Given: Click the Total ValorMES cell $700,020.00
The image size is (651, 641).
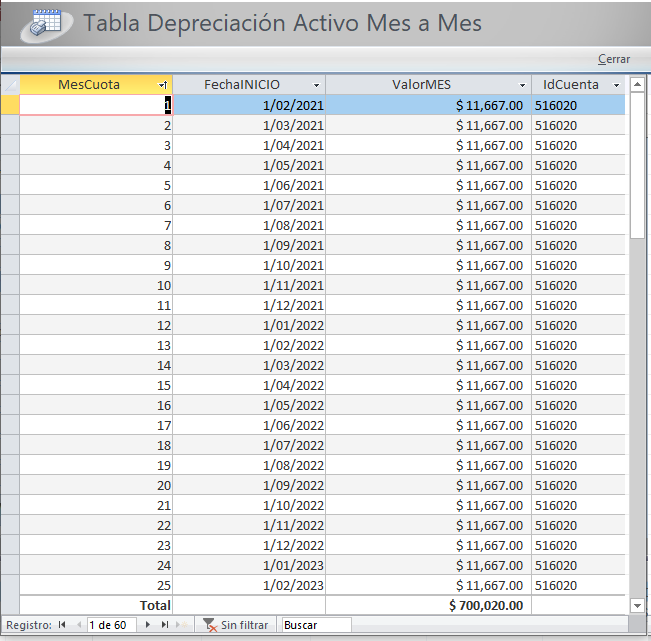Looking at the screenshot, I should [x=486, y=605].
